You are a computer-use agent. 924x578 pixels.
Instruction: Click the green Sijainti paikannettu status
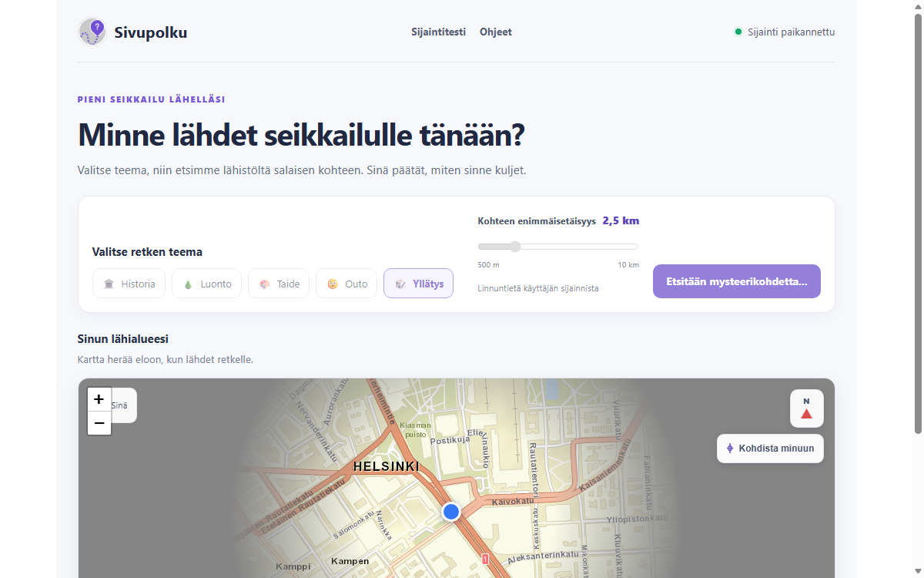pos(785,32)
